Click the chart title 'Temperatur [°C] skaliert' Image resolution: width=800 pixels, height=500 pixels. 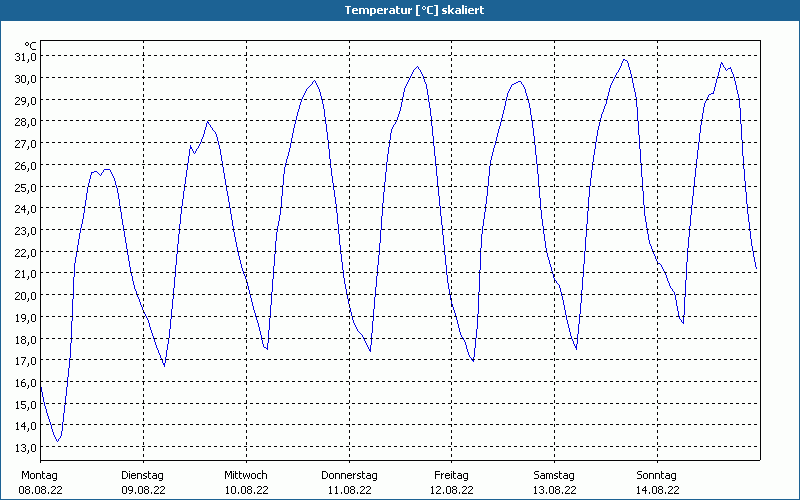pos(414,10)
